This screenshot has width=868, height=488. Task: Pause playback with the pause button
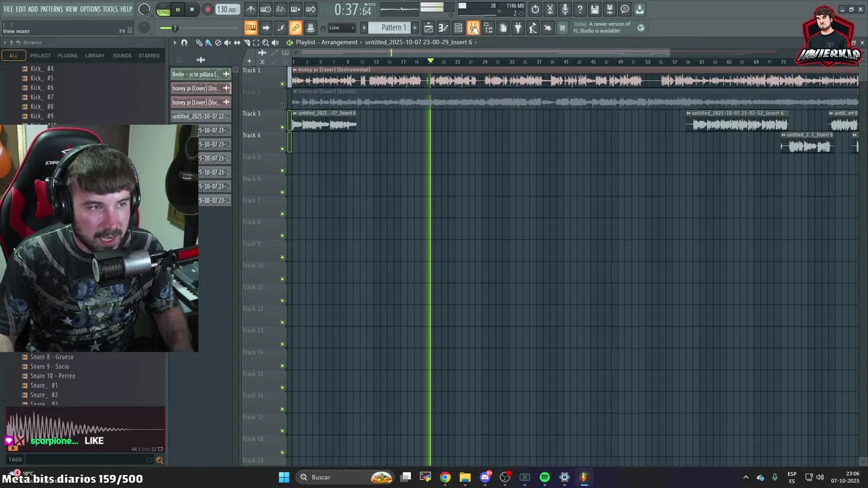178,9
